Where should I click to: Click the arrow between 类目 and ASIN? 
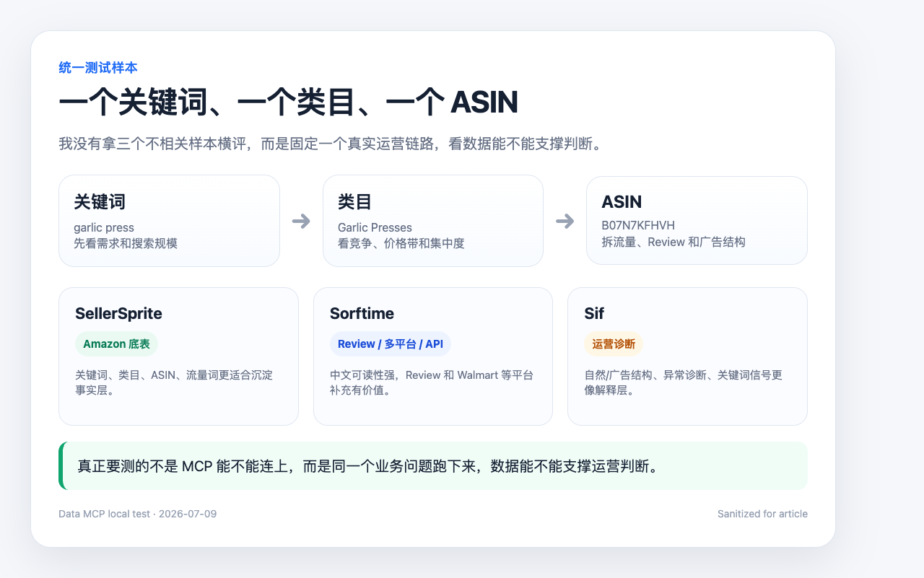(565, 221)
